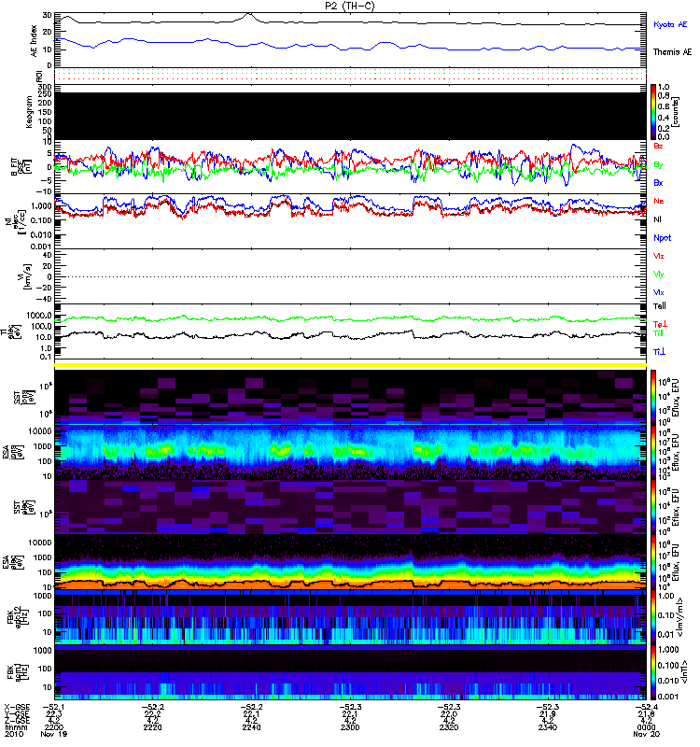Click the Eflux colorbar beside SST ion panel
Screen dimensions: 700x747
coord(653,398)
